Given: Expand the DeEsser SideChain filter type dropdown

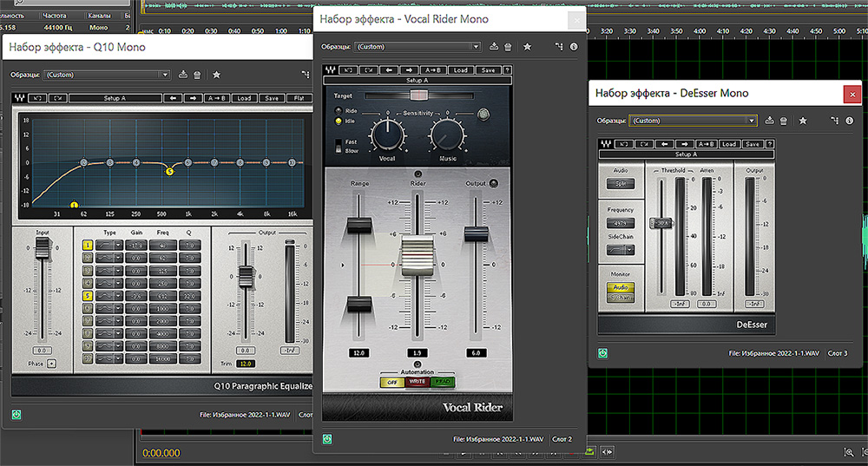Looking at the screenshot, I should (620, 249).
